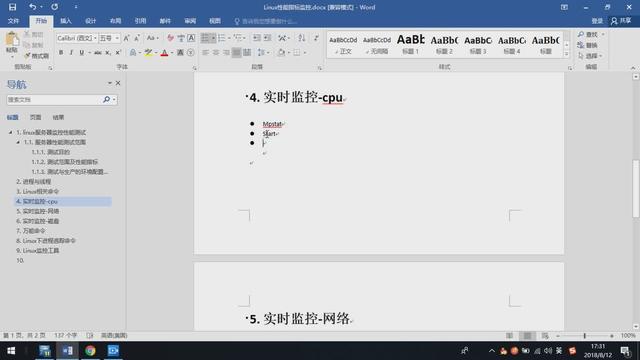This screenshot has width=640, height=360.
Task: Toggle Superscript formatting
Action: 118,52
